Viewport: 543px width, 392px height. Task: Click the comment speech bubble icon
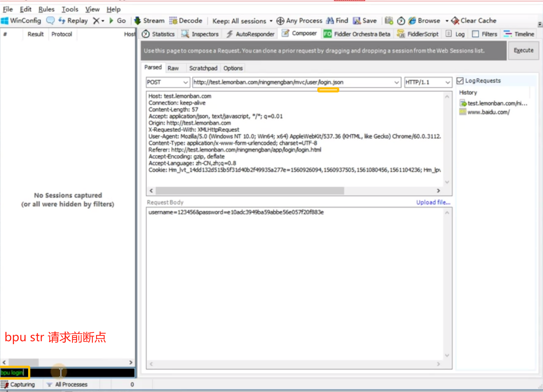(50, 21)
